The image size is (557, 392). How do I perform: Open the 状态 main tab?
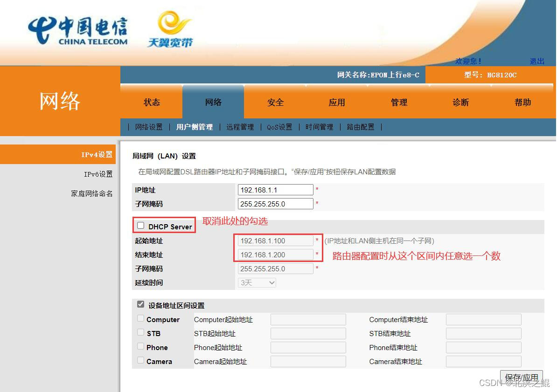[152, 102]
